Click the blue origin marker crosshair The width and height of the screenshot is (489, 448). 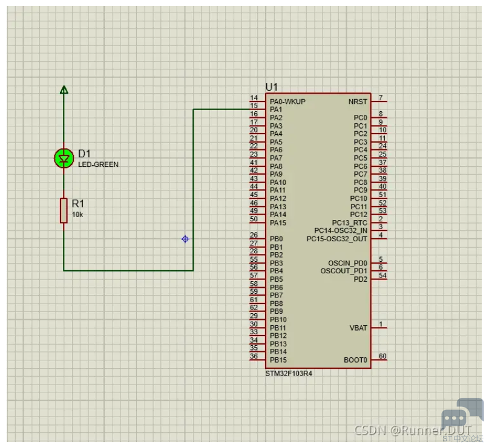[185, 239]
